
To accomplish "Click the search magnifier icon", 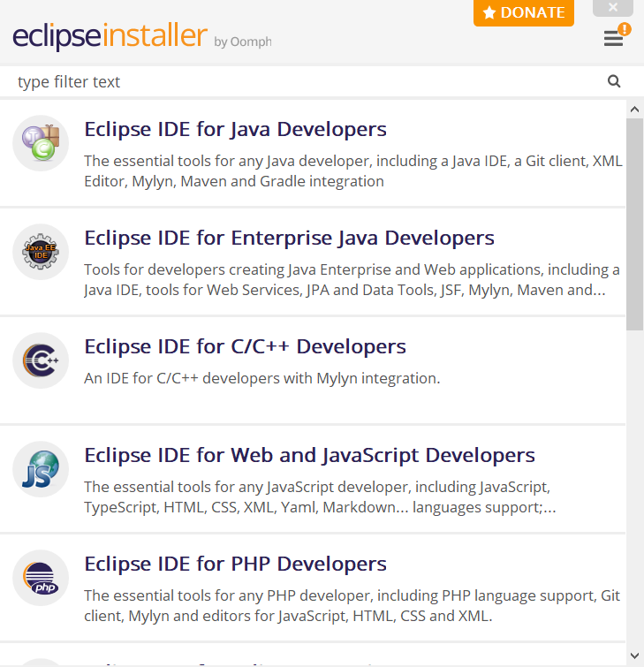I will click(614, 81).
